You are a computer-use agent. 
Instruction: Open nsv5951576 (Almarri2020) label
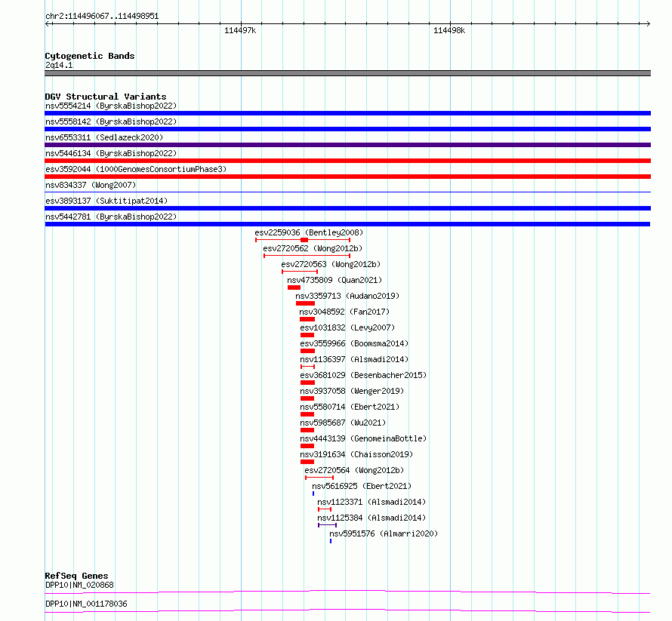[x=383, y=533]
